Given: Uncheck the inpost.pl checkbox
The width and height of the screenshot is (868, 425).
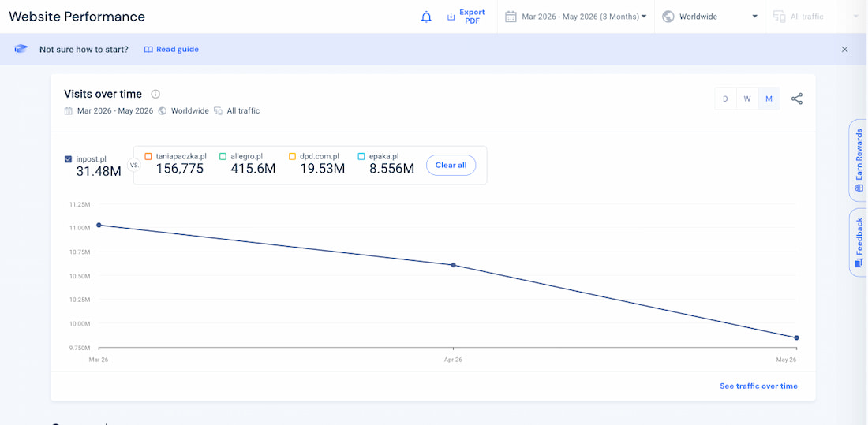Looking at the screenshot, I should pos(68,159).
